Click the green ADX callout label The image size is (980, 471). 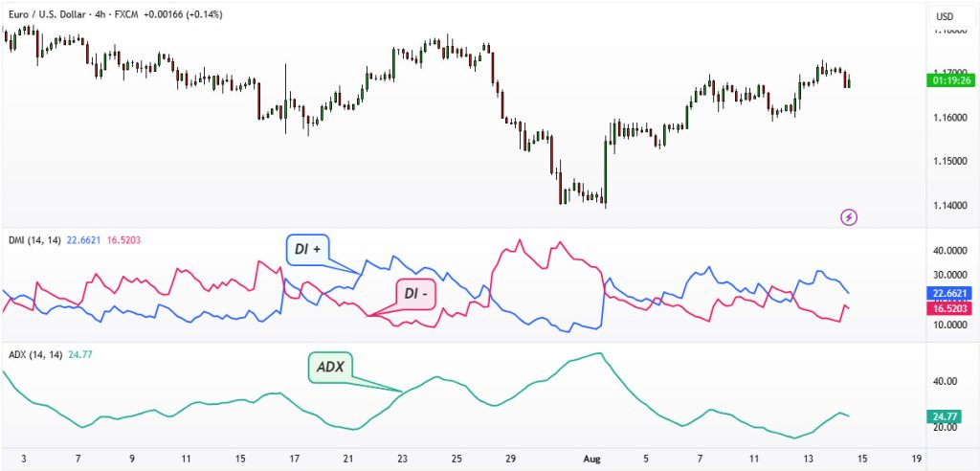pyautogui.click(x=330, y=368)
